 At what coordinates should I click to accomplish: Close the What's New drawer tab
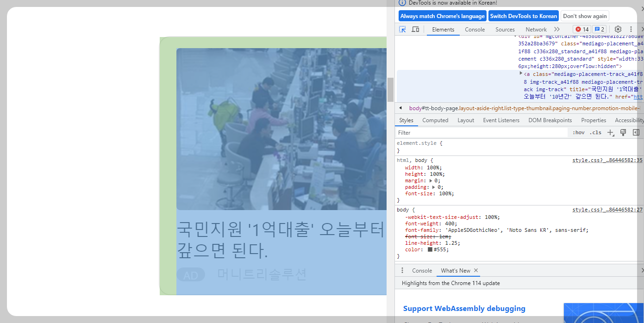476,270
